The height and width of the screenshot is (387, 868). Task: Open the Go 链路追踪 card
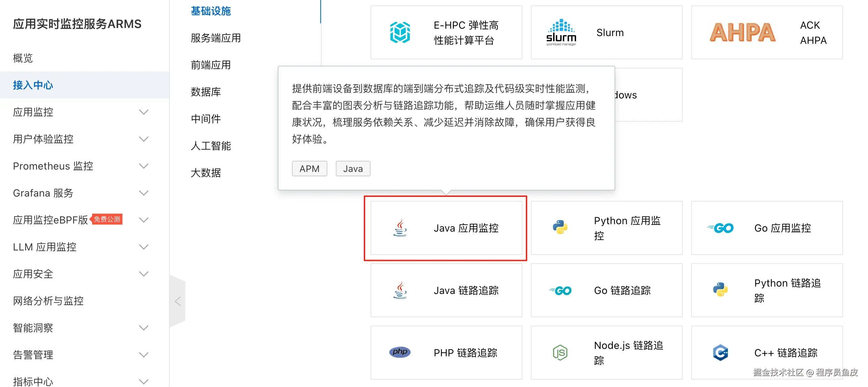pos(606,290)
